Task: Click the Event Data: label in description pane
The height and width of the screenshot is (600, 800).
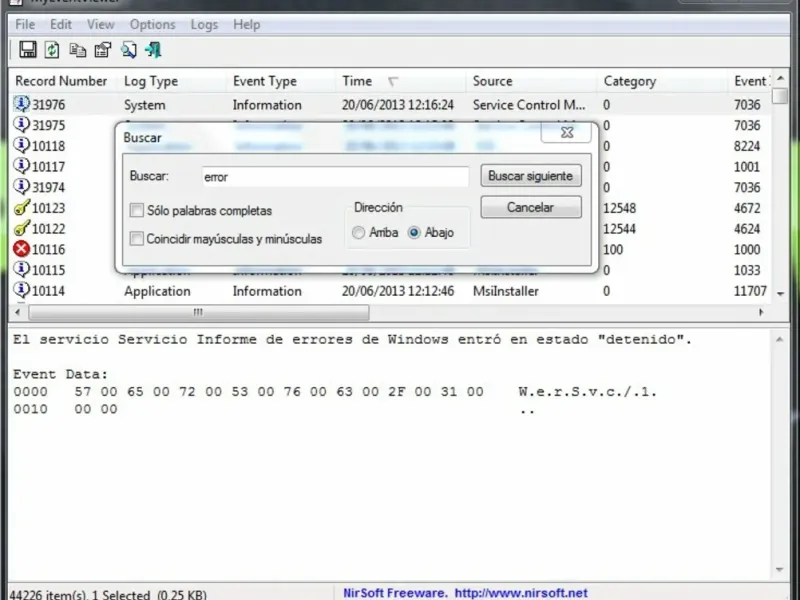Action: 60,374
